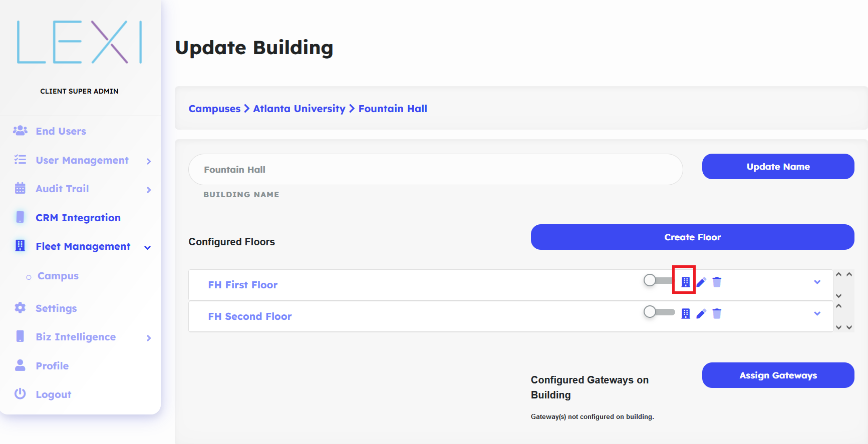This screenshot has width=868, height=444.
Task: Click the building icon for FH Second Floor
Action: [686, 314]
